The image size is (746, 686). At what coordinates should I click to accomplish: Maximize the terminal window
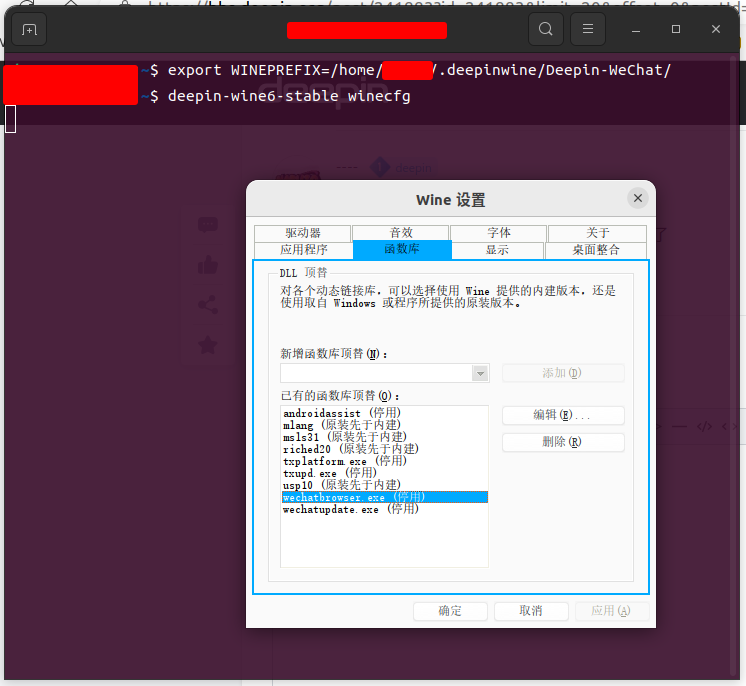tap(676, 29)
